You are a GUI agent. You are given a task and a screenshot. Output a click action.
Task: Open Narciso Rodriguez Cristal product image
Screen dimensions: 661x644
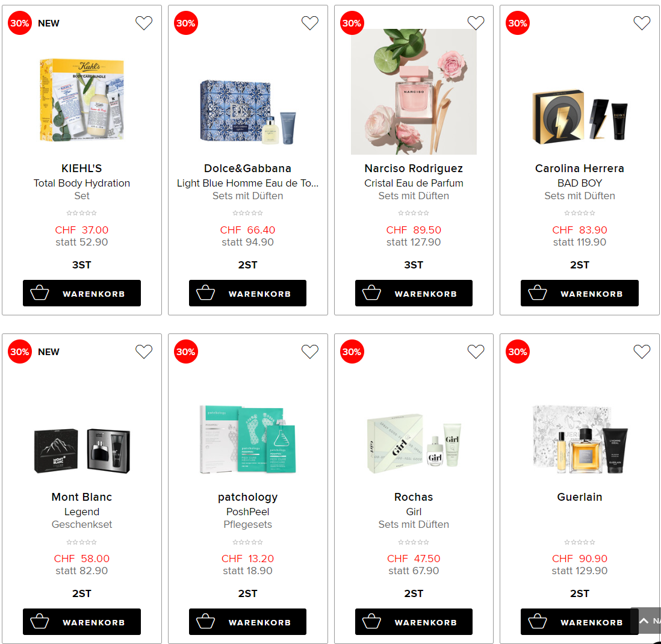coord(414,91)
